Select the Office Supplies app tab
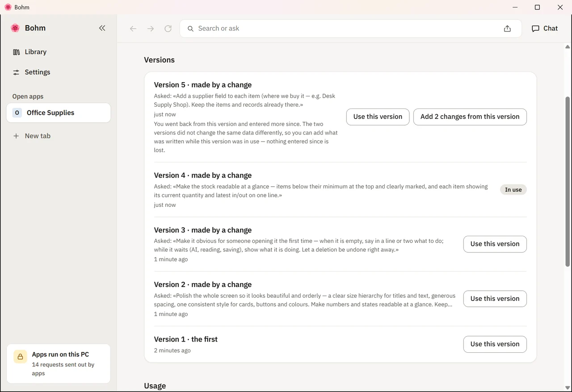 [59, 113]
